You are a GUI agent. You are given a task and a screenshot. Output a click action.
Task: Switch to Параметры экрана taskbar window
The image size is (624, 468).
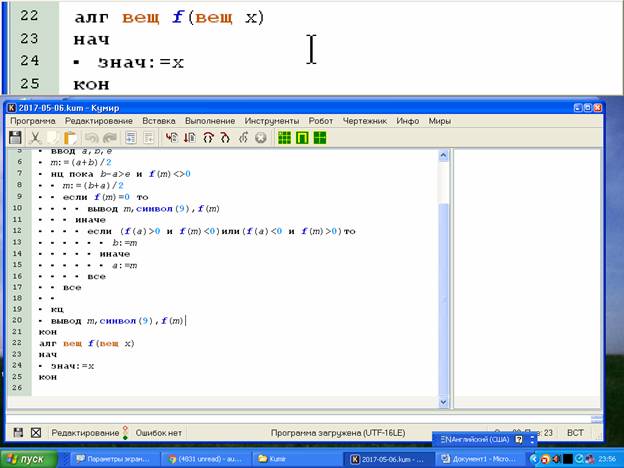click(x=113, y=459)
